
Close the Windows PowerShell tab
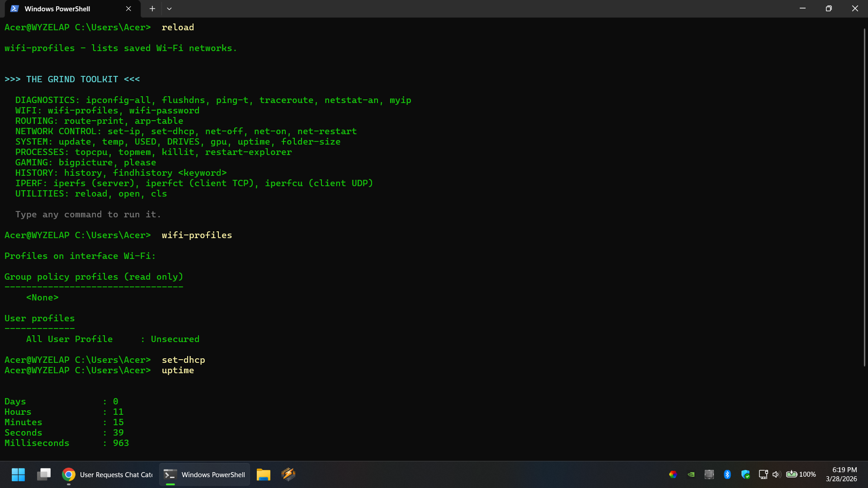pos(128,9)
